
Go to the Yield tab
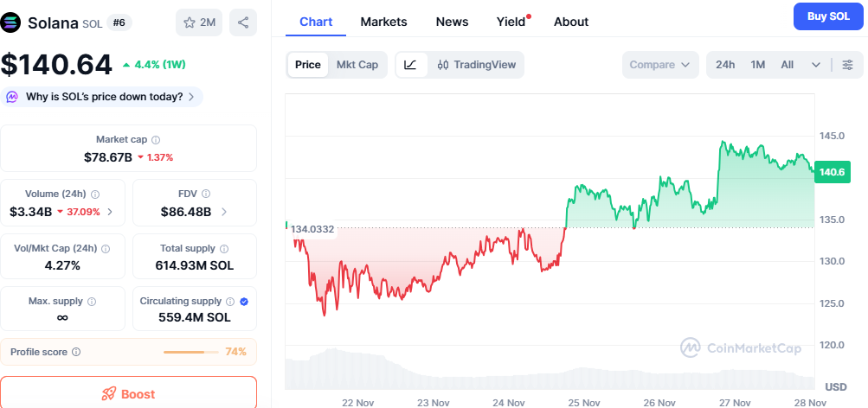(x=511, y=22)
